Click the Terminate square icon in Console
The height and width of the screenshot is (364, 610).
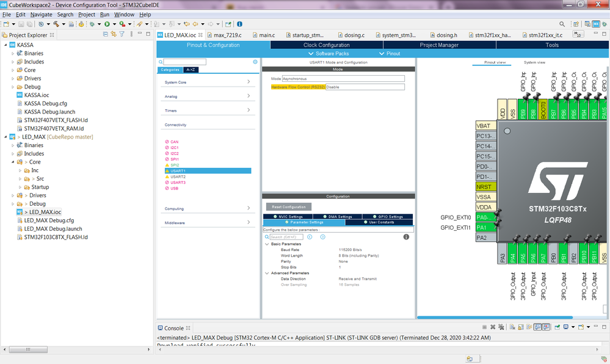[x=484, y=327]
